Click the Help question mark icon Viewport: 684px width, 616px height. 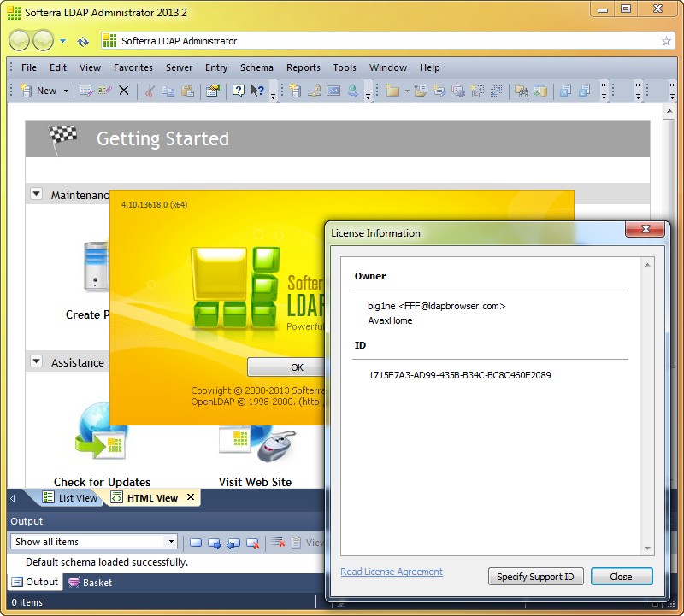pos(239,91)
